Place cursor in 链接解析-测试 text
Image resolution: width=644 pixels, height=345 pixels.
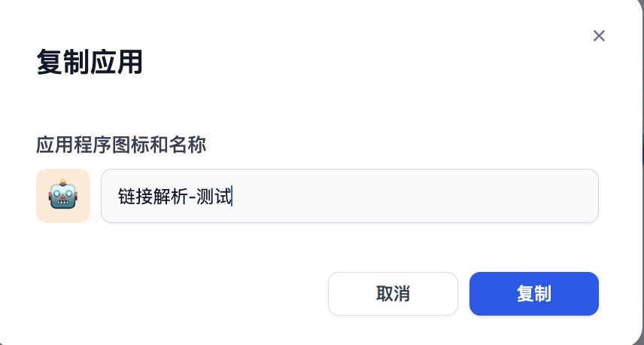point(175,196)
